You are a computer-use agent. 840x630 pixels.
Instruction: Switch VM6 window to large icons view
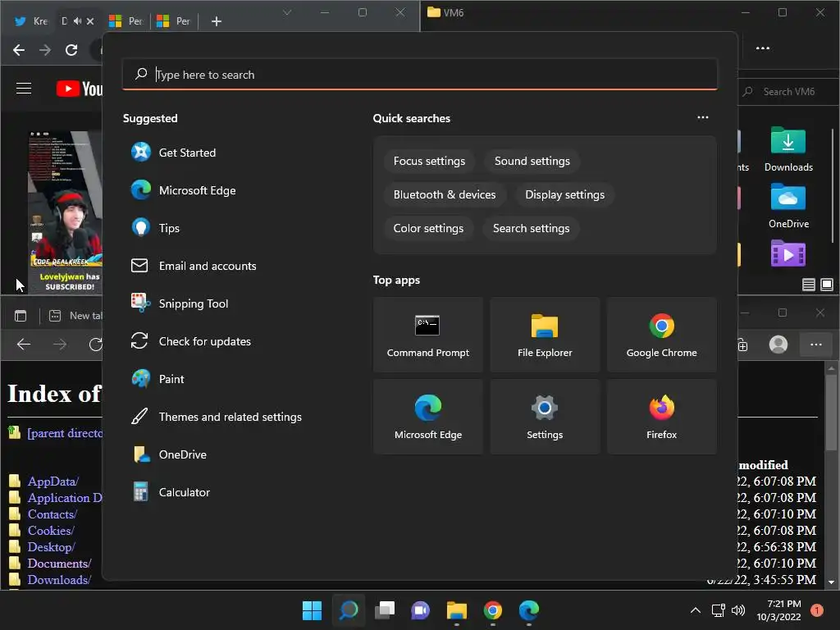[x=827, y=285]
